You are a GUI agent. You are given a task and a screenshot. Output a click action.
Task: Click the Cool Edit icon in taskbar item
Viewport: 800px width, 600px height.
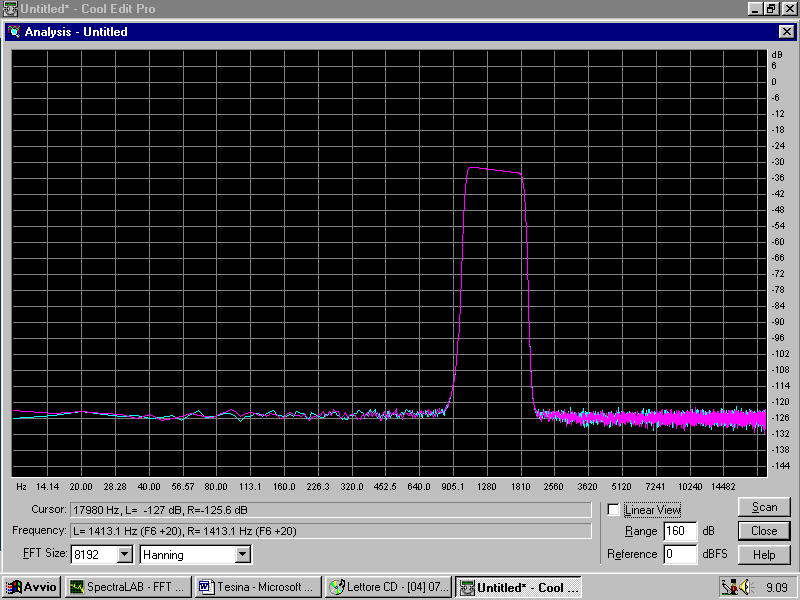467,587
